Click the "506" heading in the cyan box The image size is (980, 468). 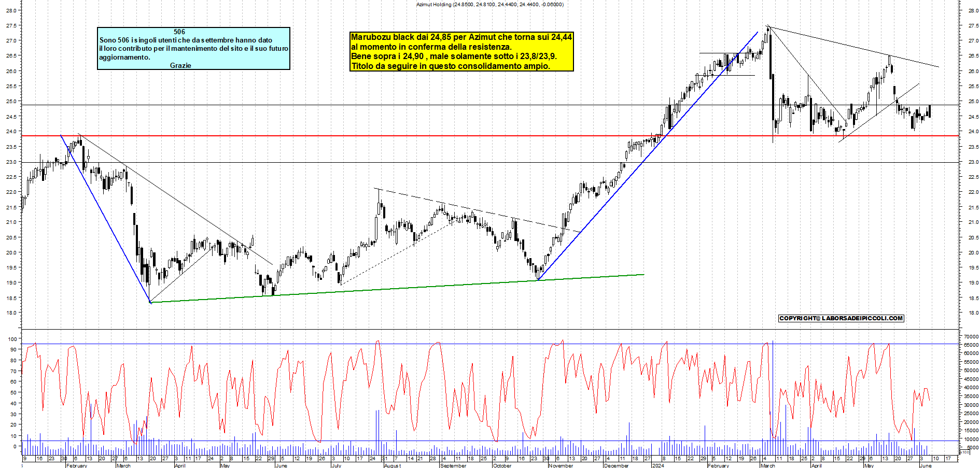pyautogui.click(x=179, y=32)
